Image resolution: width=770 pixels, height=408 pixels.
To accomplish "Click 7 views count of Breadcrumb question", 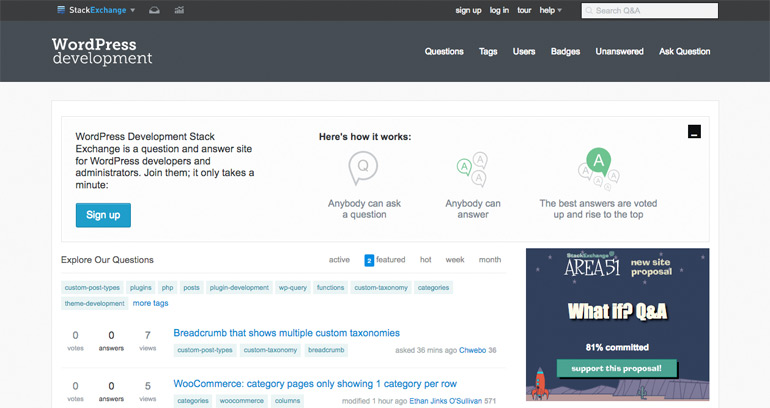I will (x=147, y=341).
